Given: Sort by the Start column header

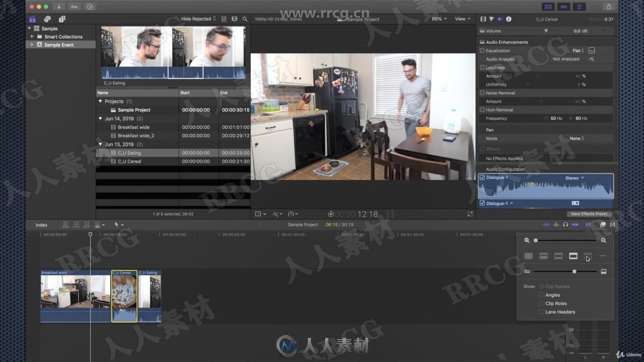Looking at the screenshot, I should pos(199,93).
